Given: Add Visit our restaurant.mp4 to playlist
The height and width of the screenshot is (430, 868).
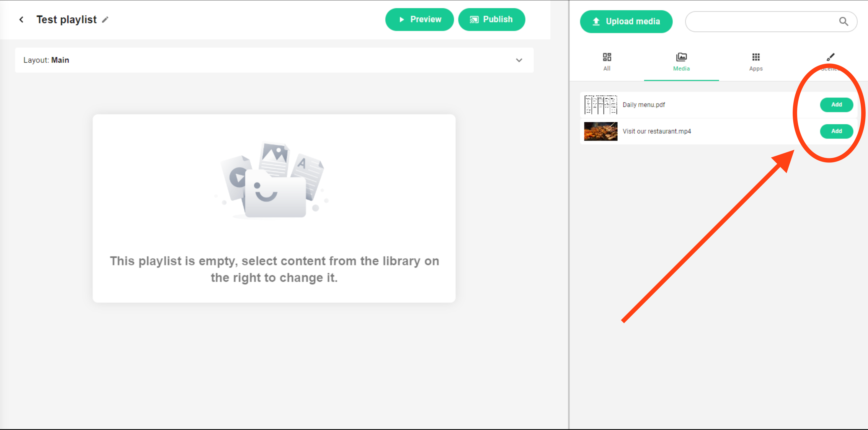Looking at the screenshot, I should (x=836, y=131).
